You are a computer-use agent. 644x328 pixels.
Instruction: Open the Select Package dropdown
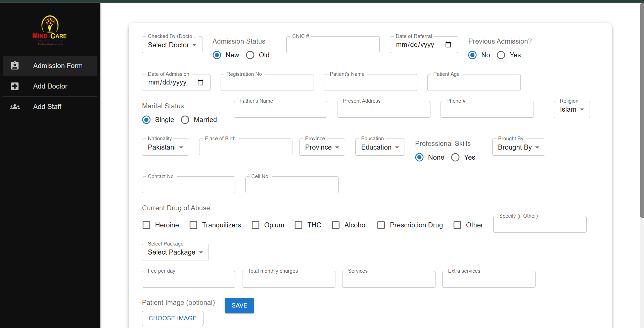point(175,252)
